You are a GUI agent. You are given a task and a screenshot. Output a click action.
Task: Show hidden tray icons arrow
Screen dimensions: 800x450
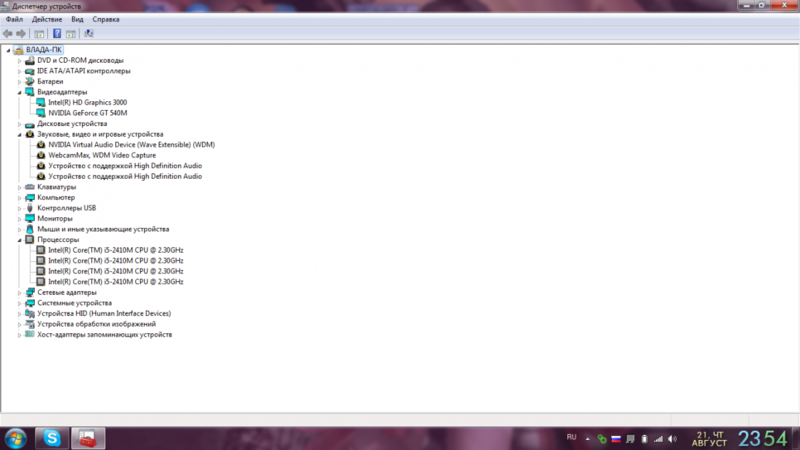tap(588, 439)
